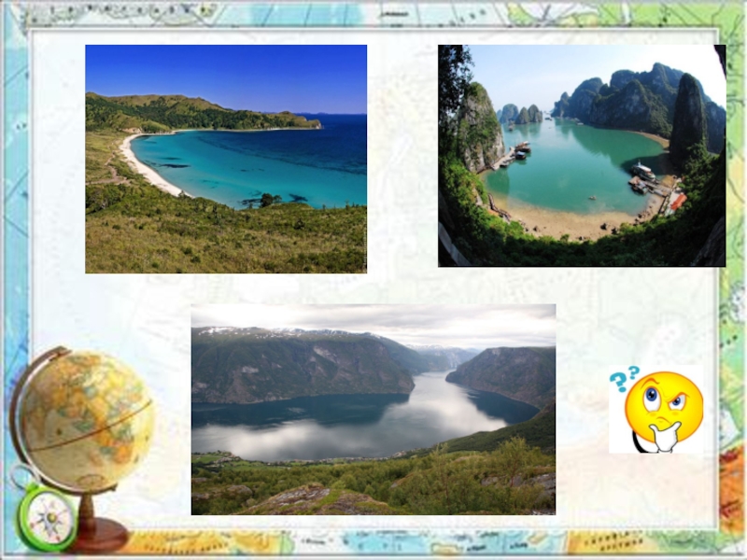
Task: Select the turquoise bay with white beach photo
Action: (226, 159)
